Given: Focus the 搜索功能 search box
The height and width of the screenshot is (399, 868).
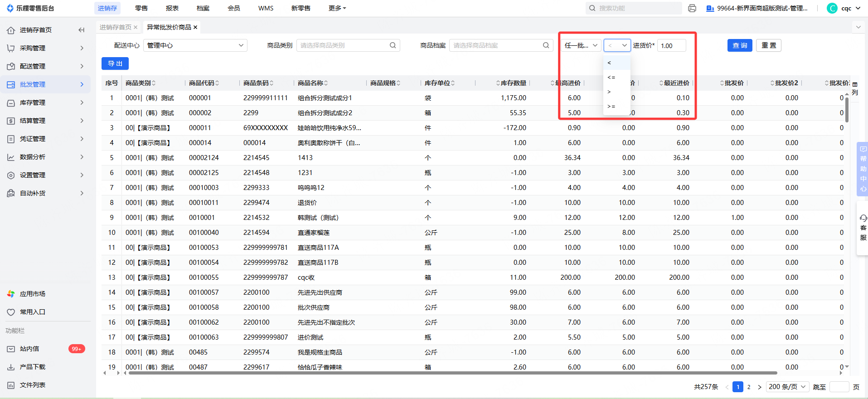Looking at the screenshot, I should coord(634,8).
